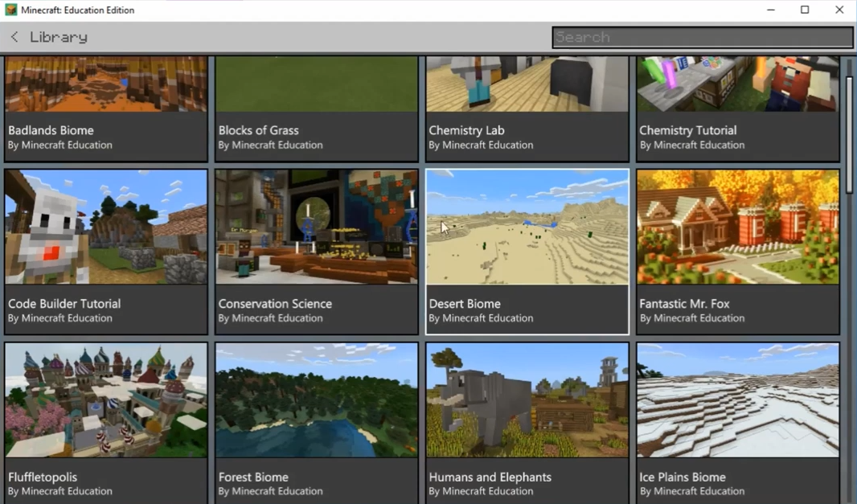The height and width of the screenshot is (504, 857).
Task: Open the Forest Biome thumbnail
Action: (317, 400)
